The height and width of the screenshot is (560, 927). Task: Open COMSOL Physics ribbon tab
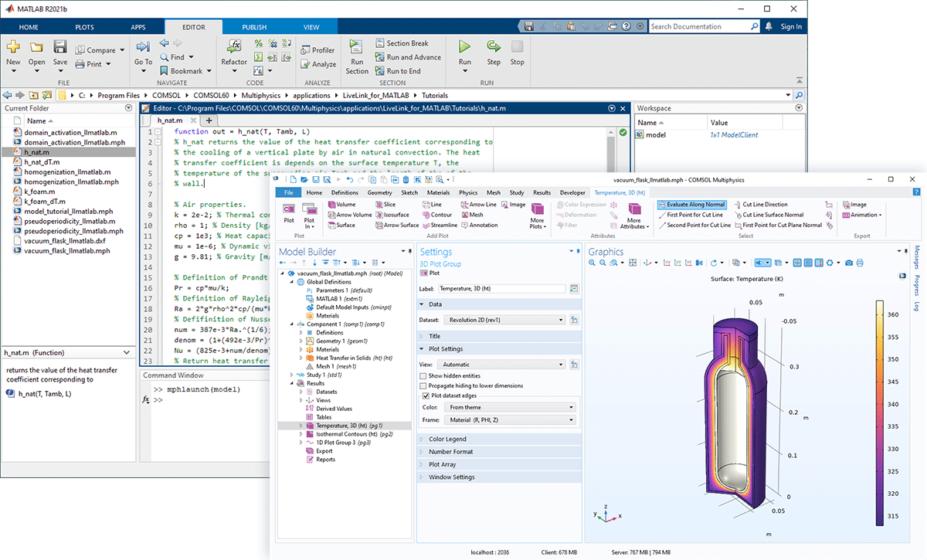point(468,192)
